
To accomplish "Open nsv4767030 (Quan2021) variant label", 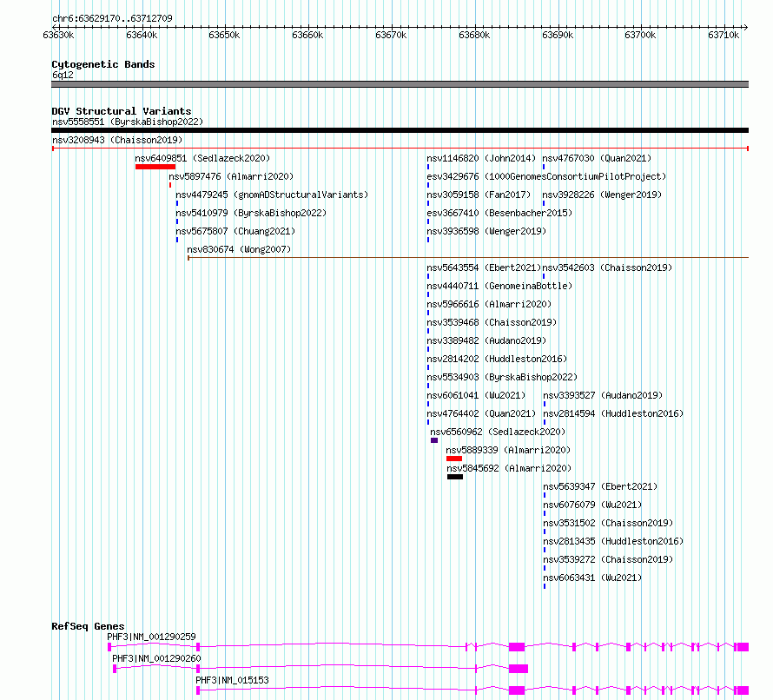I will tap(597, 158).
